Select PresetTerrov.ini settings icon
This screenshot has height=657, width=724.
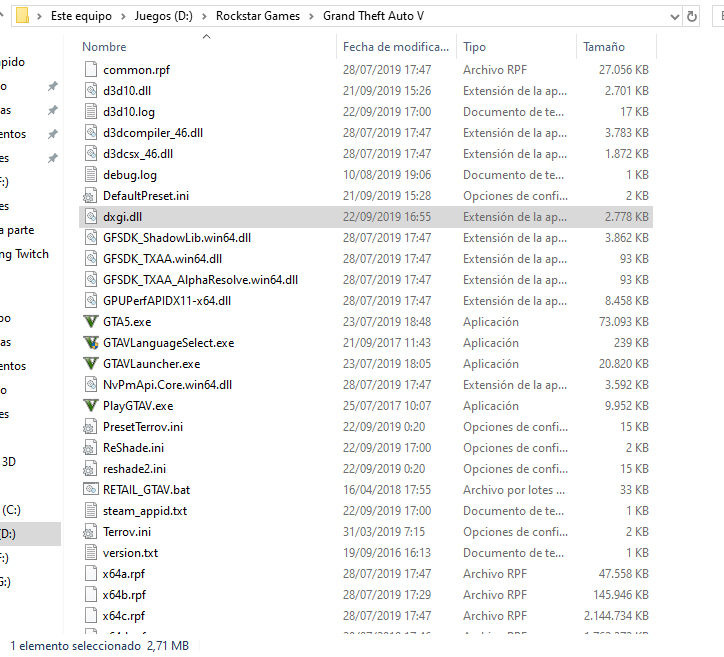90,427
